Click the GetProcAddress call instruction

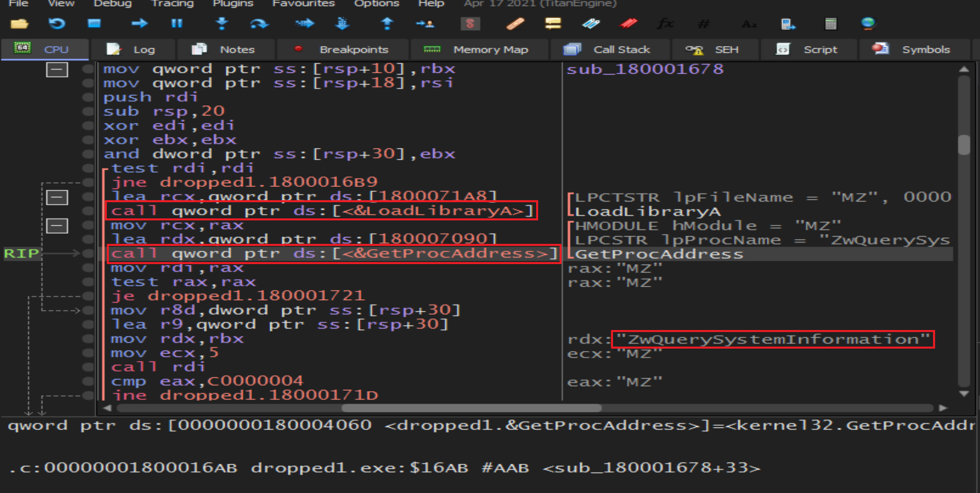pyautogui.click(x=333, y=254)
